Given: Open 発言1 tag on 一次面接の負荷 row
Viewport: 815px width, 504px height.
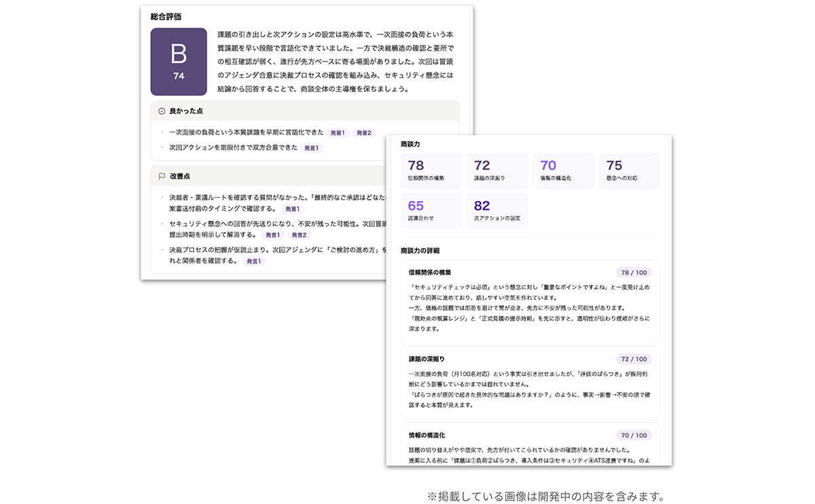Looking at the screenshot, I should coord(338,133).
